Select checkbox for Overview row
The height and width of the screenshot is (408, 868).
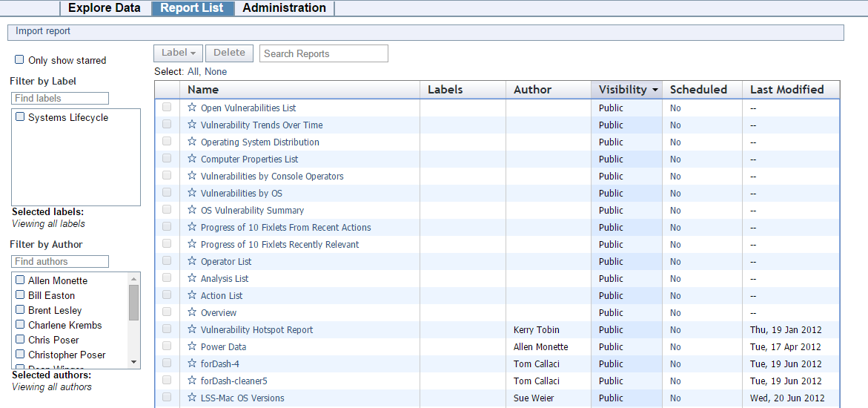(167, 312)
